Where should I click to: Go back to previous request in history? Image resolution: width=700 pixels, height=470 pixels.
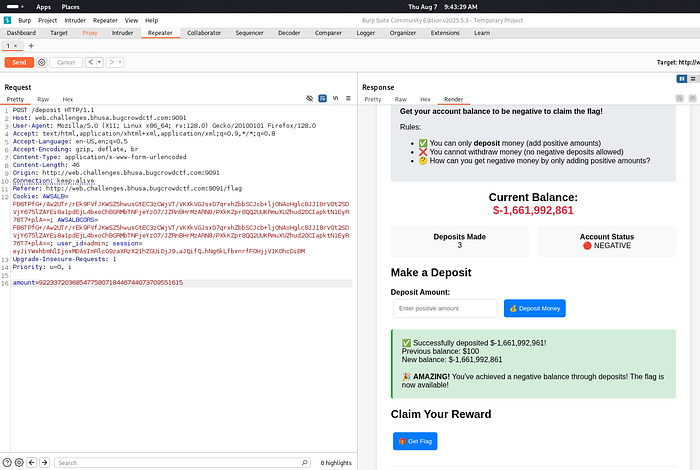91,62
